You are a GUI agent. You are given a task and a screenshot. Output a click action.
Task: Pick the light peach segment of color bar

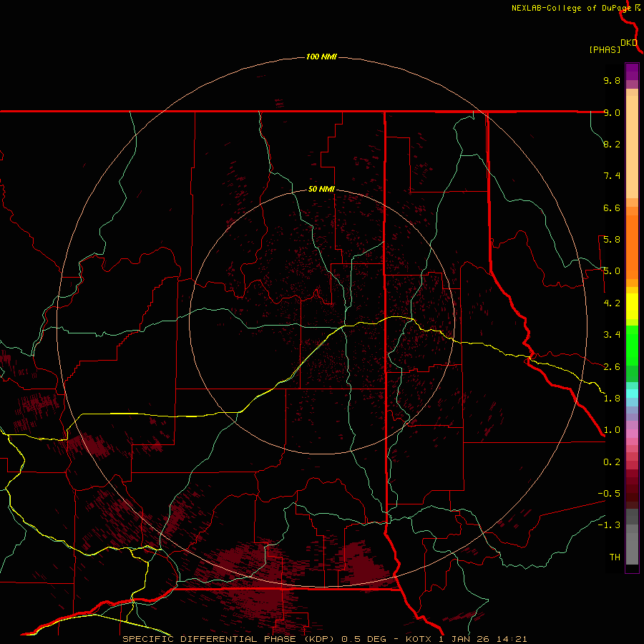(x=632, y=147)
